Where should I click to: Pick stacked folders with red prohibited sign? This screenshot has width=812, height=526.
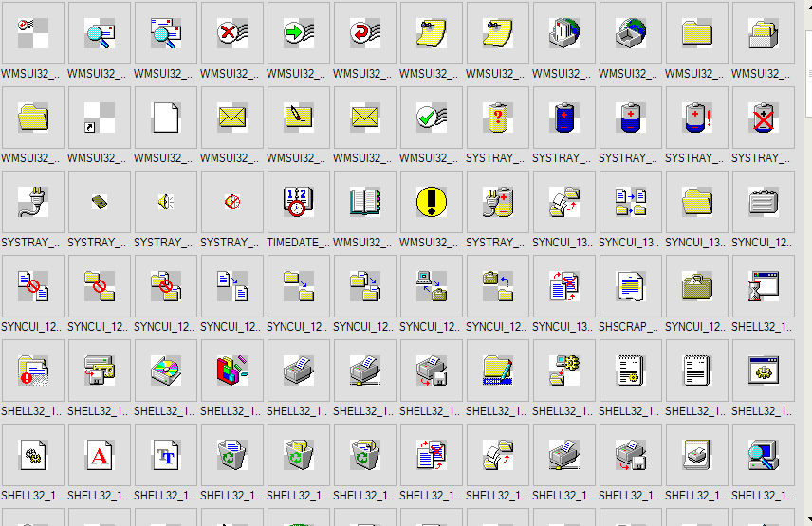(166, 286)
